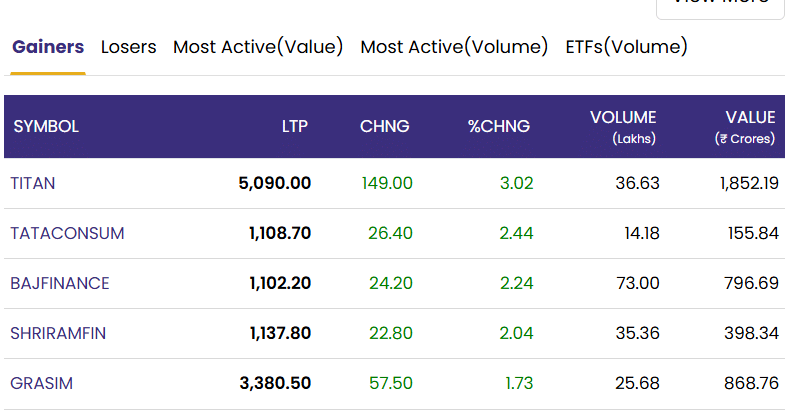The height and width of the screenshot is (416, 795).
Task: Select the Gainers tab
Action: tap(48, 47)
